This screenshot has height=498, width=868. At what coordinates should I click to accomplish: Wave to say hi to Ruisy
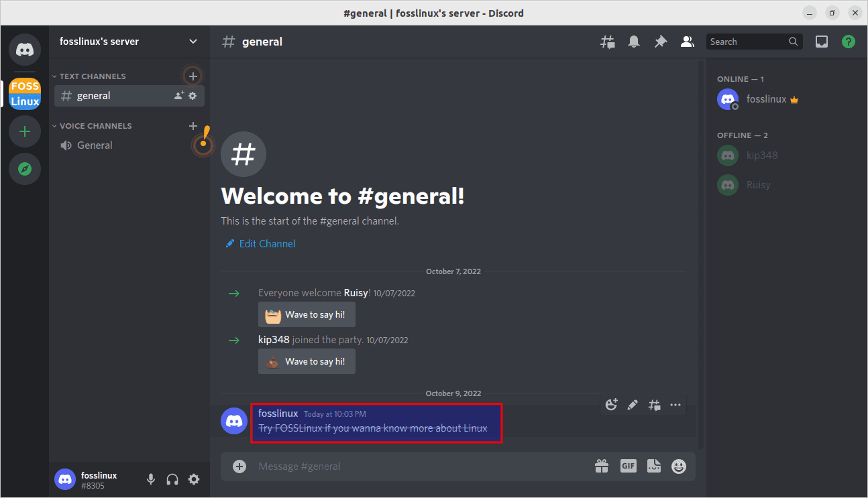307,314
